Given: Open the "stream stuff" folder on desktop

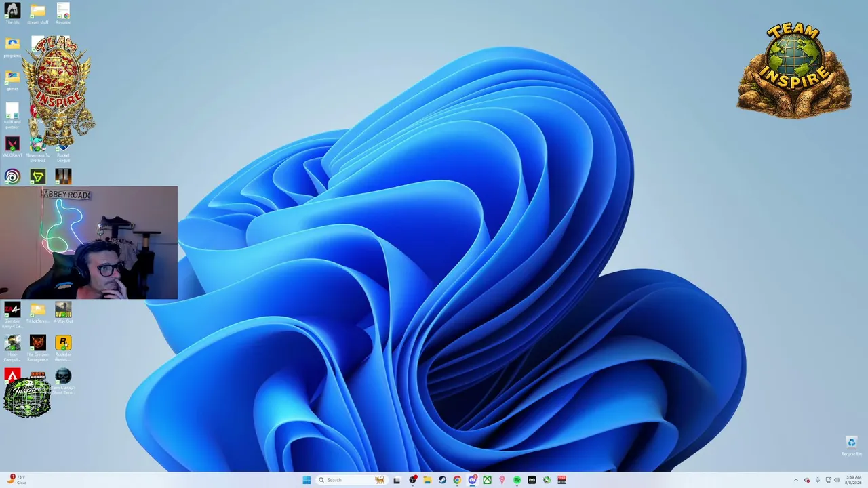Looking at the screenshot, I should pos(38,14).
